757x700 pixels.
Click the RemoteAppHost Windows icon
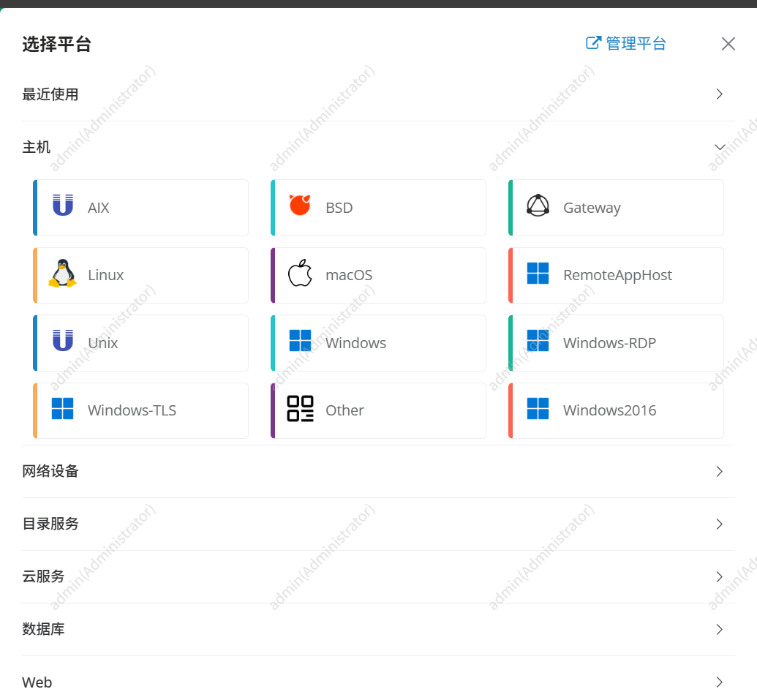pyautogui.click(x=538, y=274)
